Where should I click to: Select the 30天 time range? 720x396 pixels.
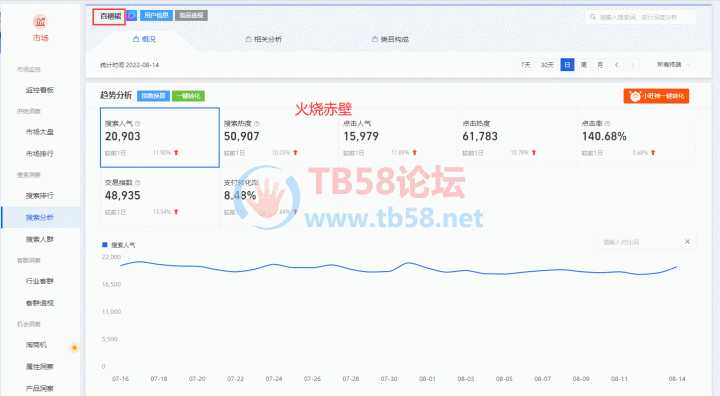[x=547, y=65]
